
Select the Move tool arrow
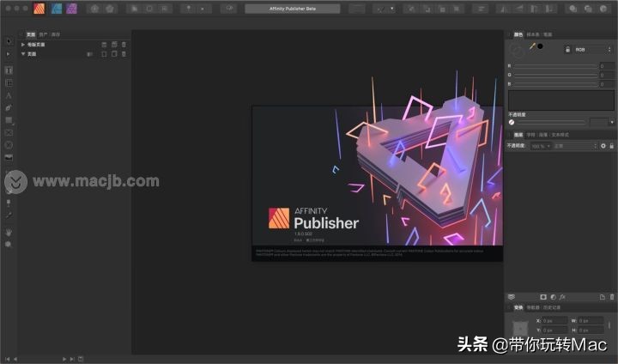(x=9, y=41)
